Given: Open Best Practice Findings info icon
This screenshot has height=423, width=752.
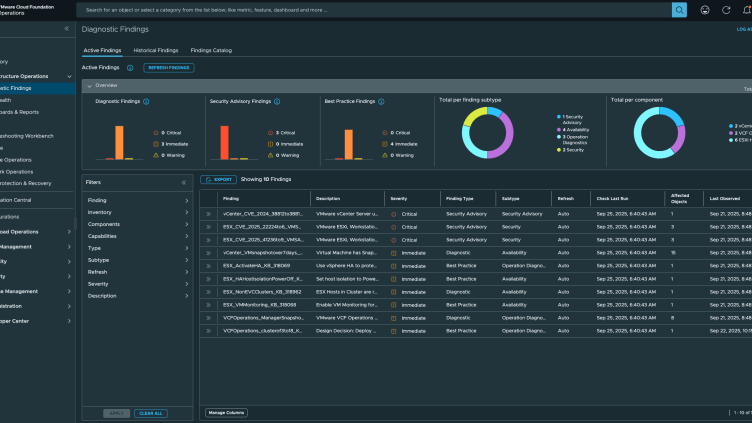Looking at the screenshot, I should pyautogui.click(x=381, y=101).
